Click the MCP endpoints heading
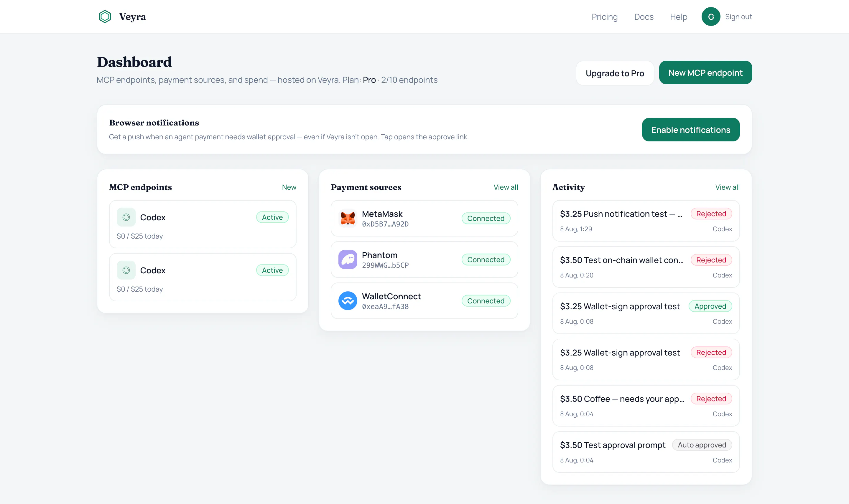The height and width of the screenshot is (504, 849). point(140,187)
